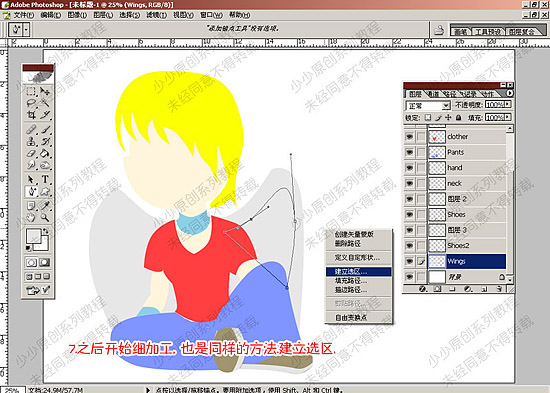Enable lock transparent pixels
Viewport: 550px width, 393px height.
[428, 118]
